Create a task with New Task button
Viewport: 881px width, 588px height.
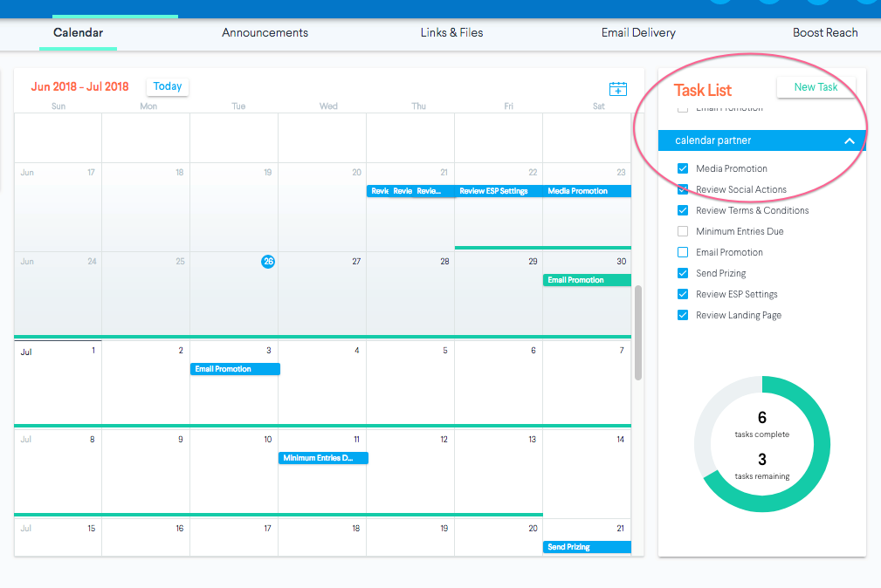[x=816, y=87]
